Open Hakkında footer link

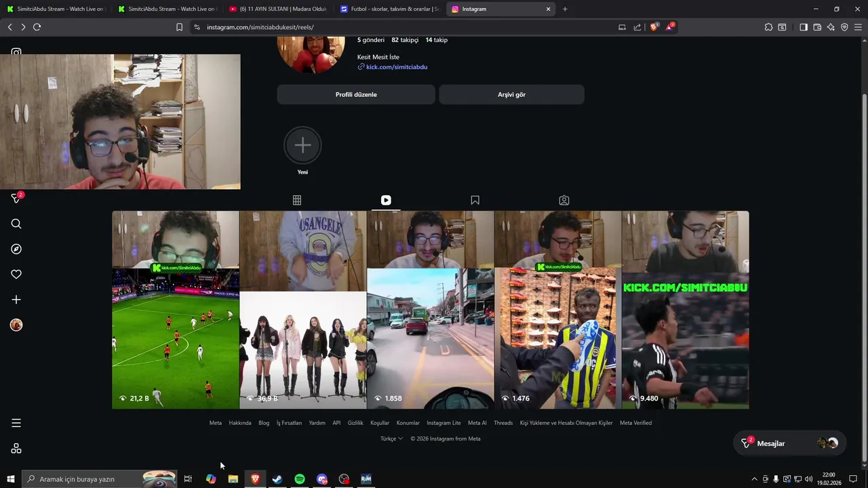240,423
